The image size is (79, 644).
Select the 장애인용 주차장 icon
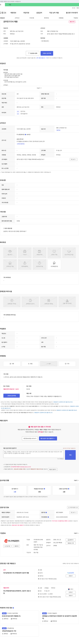point(12,302)
